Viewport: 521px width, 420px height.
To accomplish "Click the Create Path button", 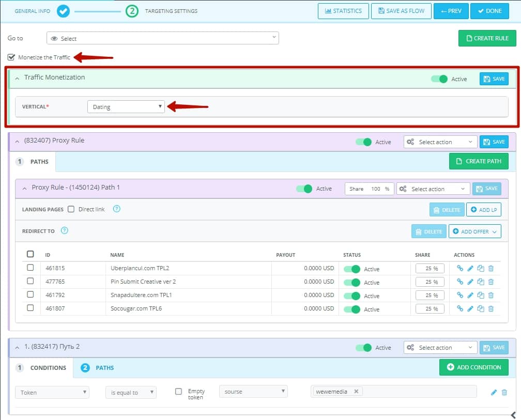I will click(479, 161).
